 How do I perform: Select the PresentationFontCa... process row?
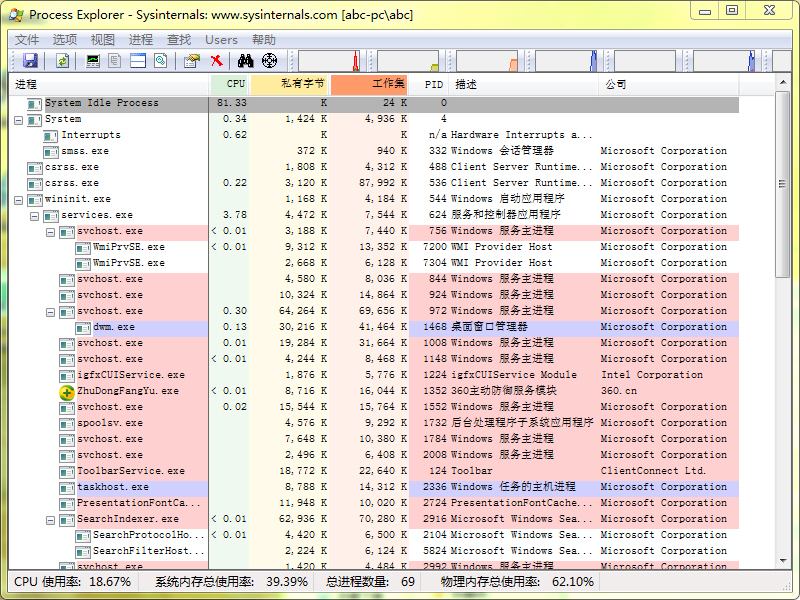click(x=374, y=503)
